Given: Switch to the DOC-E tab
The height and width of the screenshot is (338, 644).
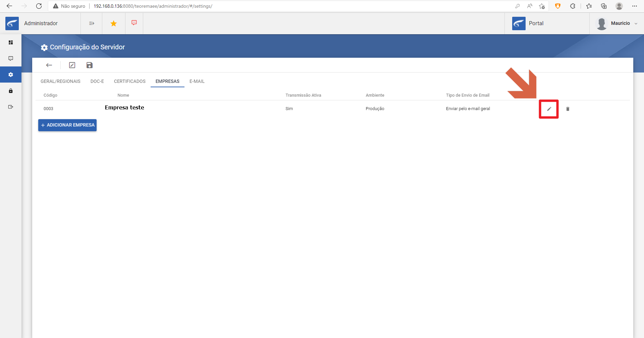Looking at the screenshot, I should tap(97, 81).
